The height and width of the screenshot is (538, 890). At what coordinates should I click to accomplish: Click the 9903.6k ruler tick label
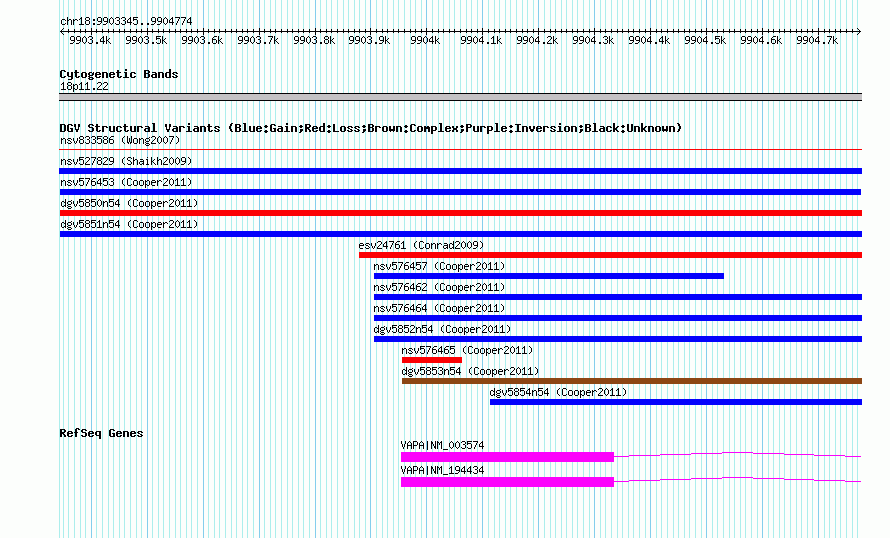pos(202,40)
